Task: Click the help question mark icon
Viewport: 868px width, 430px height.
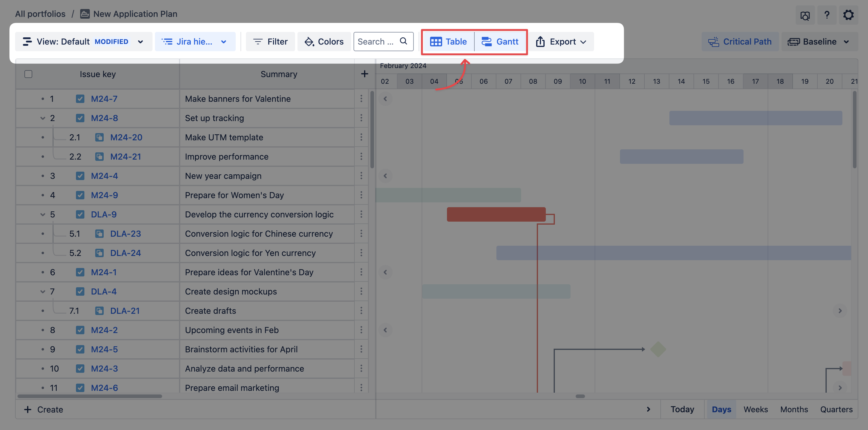Action: tap(826, 15)
